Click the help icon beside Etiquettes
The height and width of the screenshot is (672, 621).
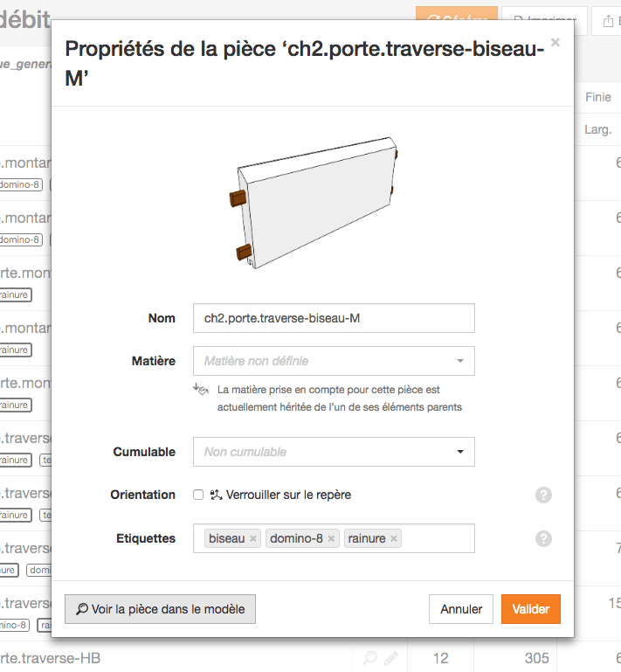pos(543,538)
